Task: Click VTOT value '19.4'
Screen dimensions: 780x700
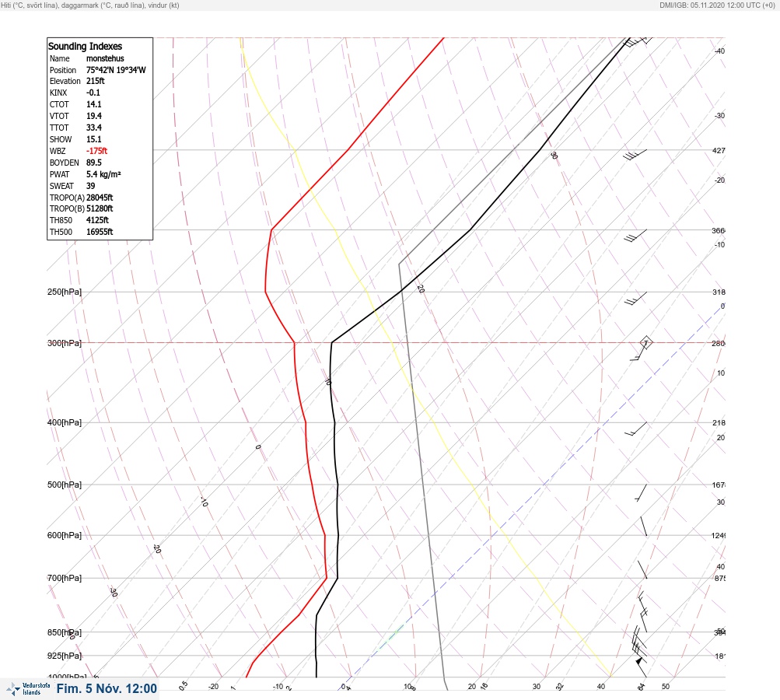Action: pyautogui.click(x=93, y=116)
